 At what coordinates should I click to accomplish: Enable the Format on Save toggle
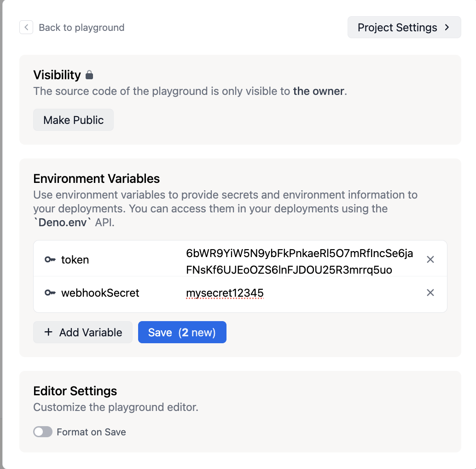(x=43, y=432)
